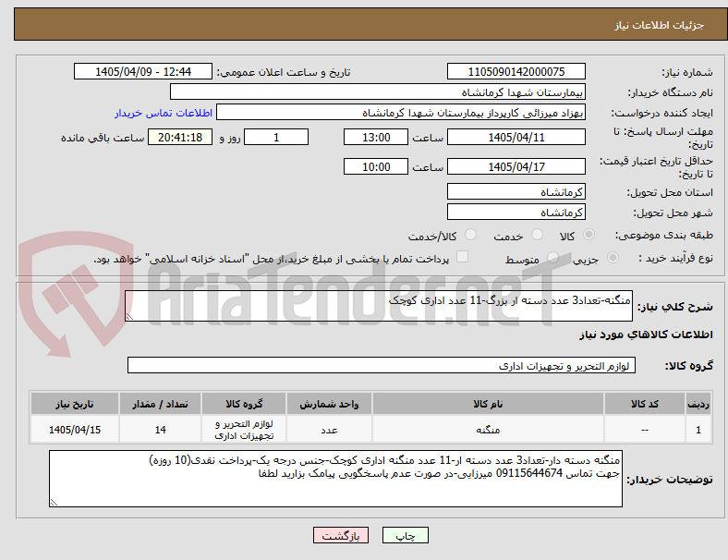Click the response deadline date 1405/04/11
Image resolution: width=728 pixels, height=560 pixels.
coord(516,137)
